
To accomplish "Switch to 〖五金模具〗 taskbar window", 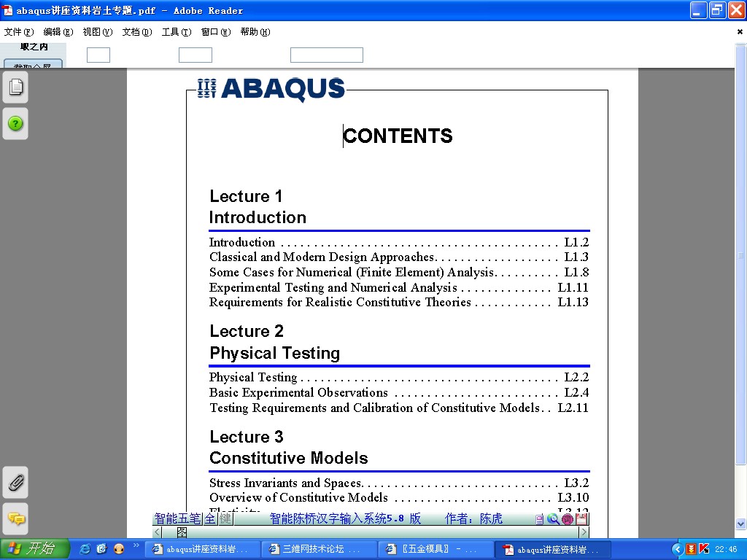I will tap(436, 549).
